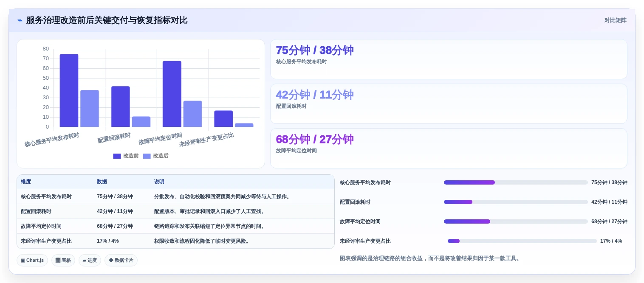644x283 pixels.
Task: Click the 改造后 bar for 配置回滚耗时
Action: click(141, 122)
